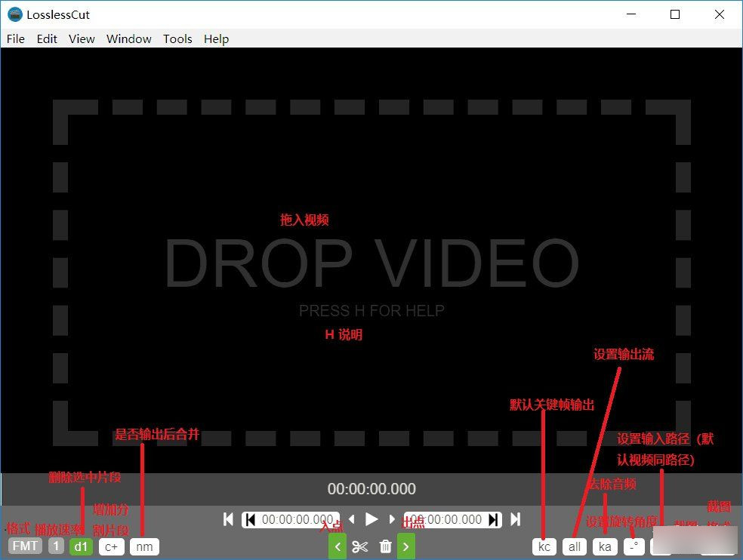Click the trash delete source icon
Viewport: 743px width, 560px height.
pyautogui.click(x=386, y=546)
